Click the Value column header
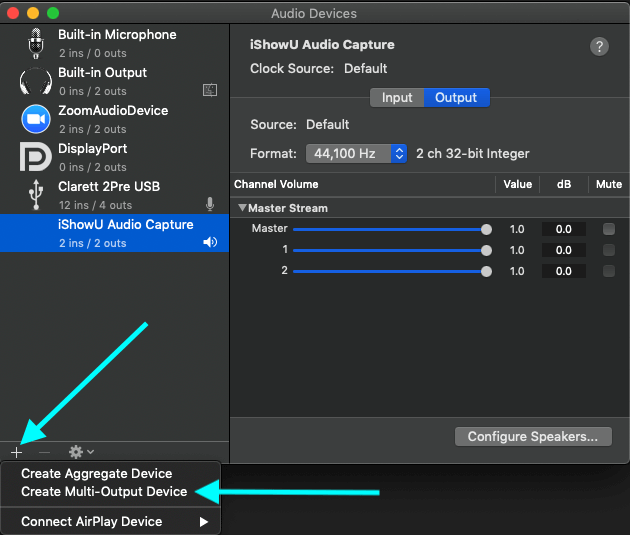 (x=518, y=184)
